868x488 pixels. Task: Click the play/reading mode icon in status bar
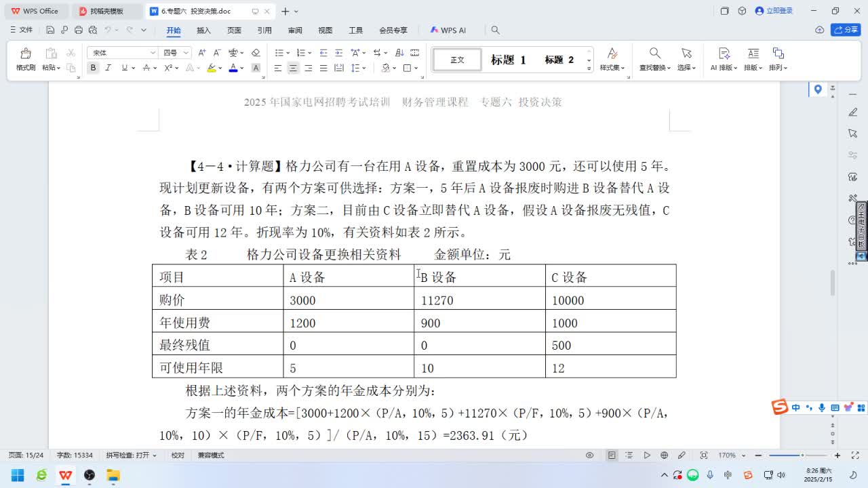pyautogui.click(x=647, y=455)
